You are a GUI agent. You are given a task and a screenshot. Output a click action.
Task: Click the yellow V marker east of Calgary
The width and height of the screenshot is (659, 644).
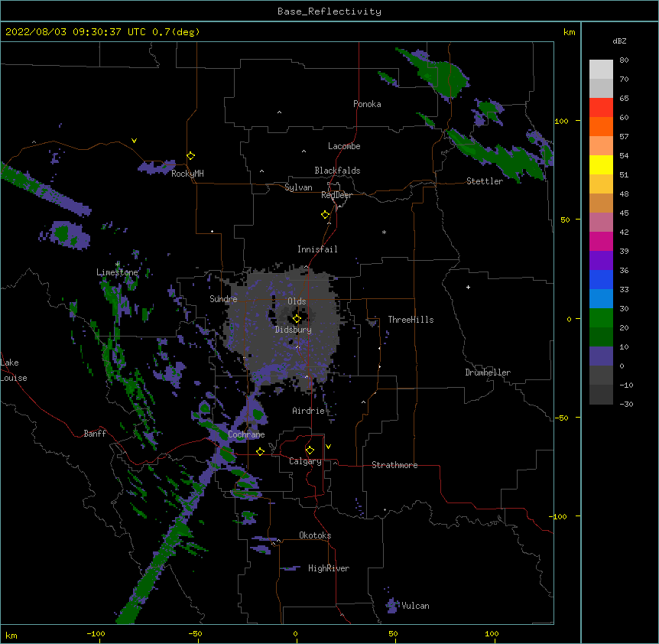pyautogui.click(x=328, y=447)
